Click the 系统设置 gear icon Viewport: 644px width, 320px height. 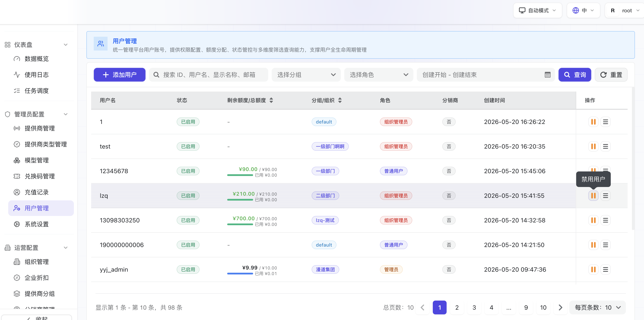pyautogui.click(x=17, y=224)
